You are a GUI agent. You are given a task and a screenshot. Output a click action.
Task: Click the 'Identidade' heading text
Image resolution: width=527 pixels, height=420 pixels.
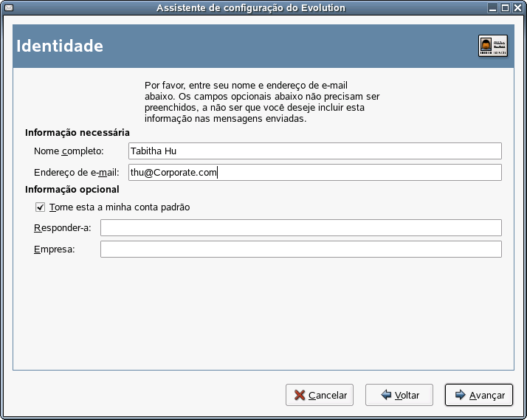click(60, 46)
